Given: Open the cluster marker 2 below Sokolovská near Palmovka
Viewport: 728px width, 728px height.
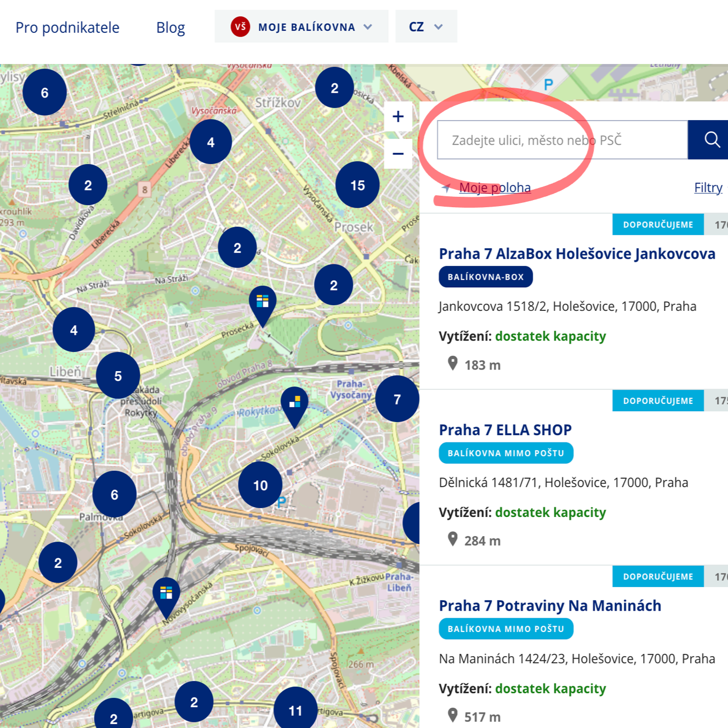Looking at the screenshot, I should [x=58, y=562].
